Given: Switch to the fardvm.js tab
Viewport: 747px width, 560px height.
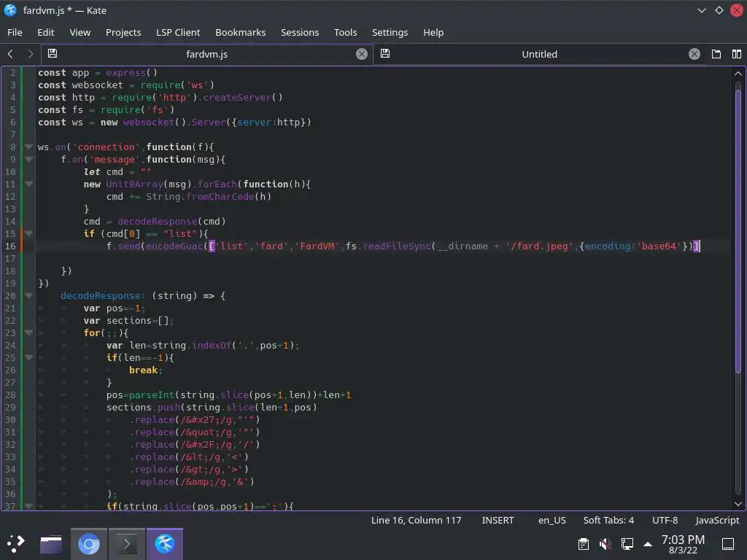Looking at the screenshot, I should (x=206, y=54).
